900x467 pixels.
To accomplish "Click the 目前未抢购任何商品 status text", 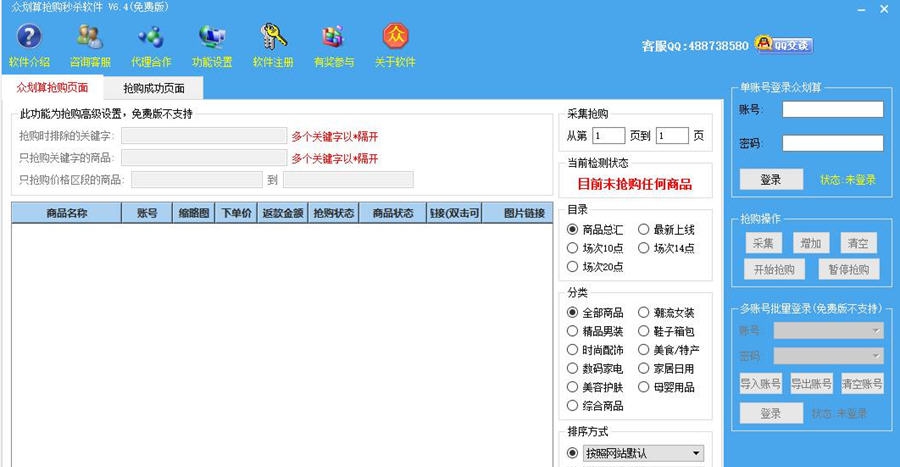I will (635, 184).
